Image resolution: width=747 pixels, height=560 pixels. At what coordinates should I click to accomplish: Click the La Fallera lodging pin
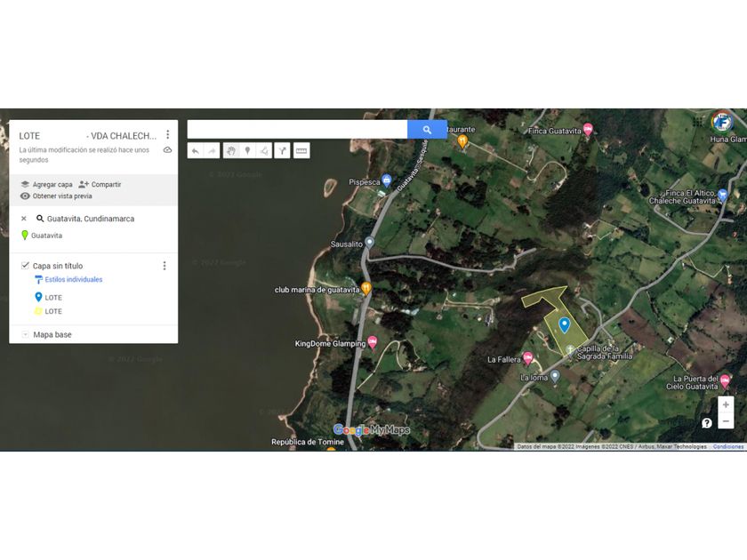pos(528,358)
